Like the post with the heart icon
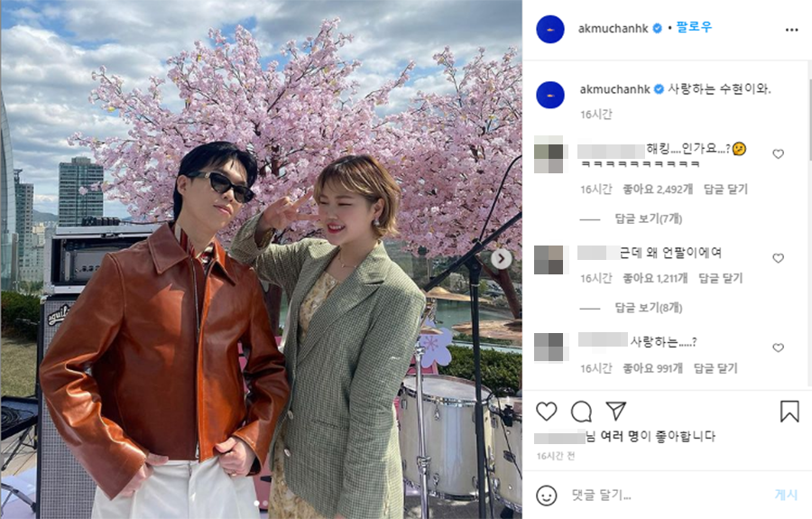 [547, 412]
